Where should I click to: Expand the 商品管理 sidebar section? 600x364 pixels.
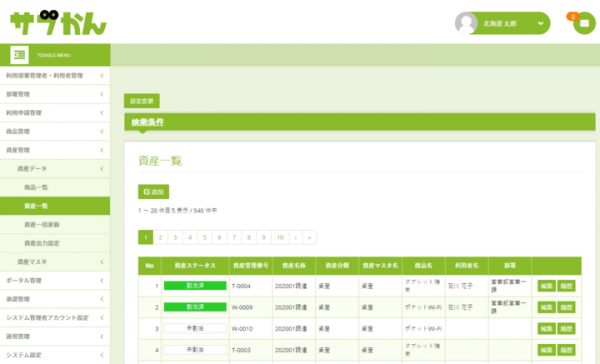(55, 131)
